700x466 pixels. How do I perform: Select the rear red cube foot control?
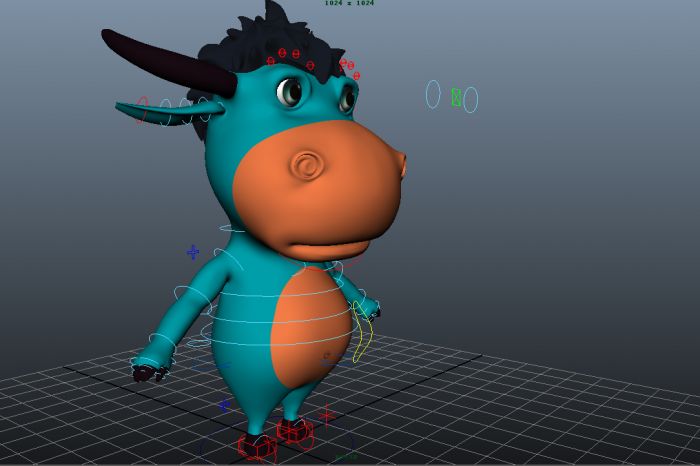(x=295, y=432)
